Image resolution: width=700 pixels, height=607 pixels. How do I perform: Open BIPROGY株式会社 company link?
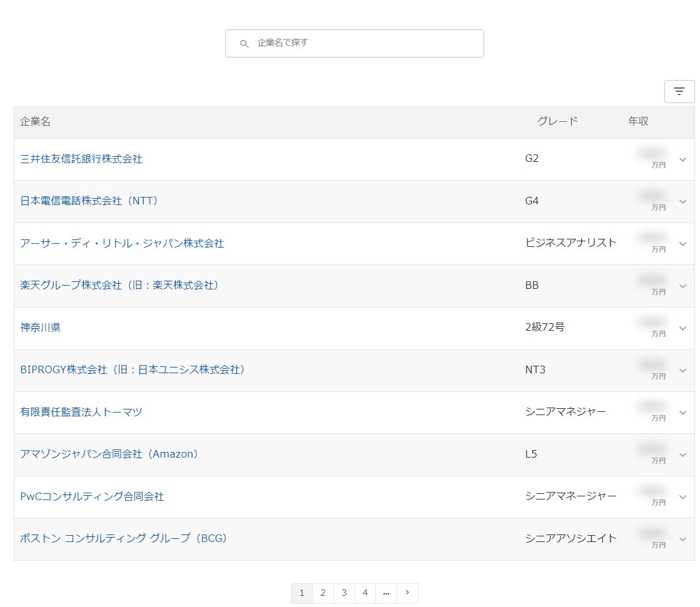pyautogui.click(x=133, y=369)
